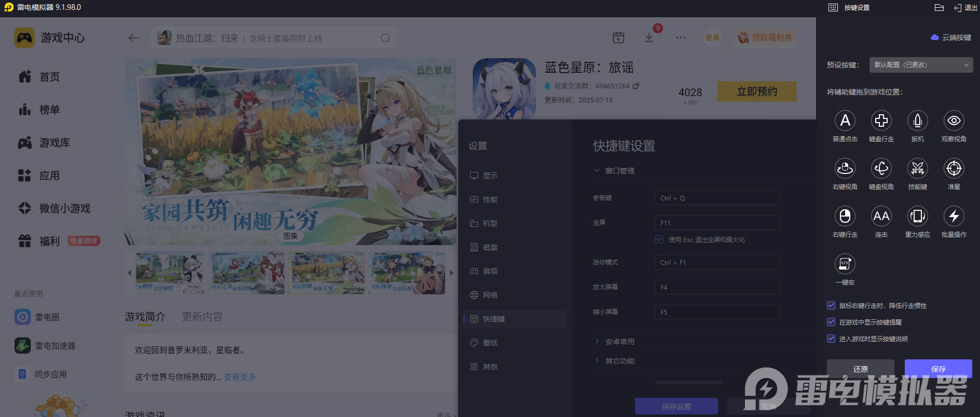Open the calendar check-in icon
The height and width of the screenshot is (417, 980).
point(618,37)
